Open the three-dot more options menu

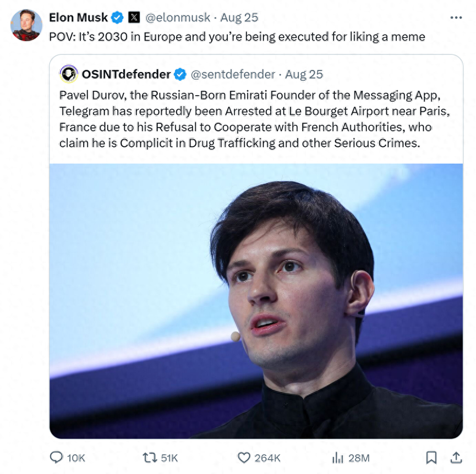click(456, 18)
